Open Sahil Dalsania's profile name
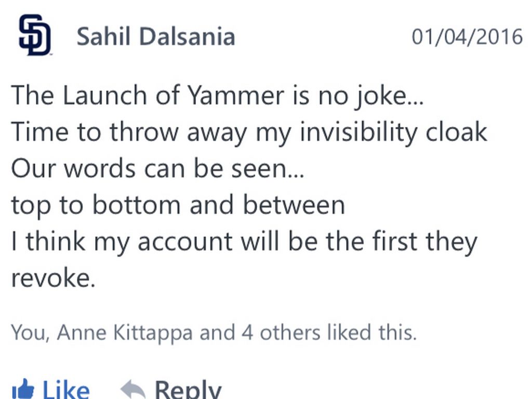The image size is (532, 399). pyautogui.click(x=155, y=37)
